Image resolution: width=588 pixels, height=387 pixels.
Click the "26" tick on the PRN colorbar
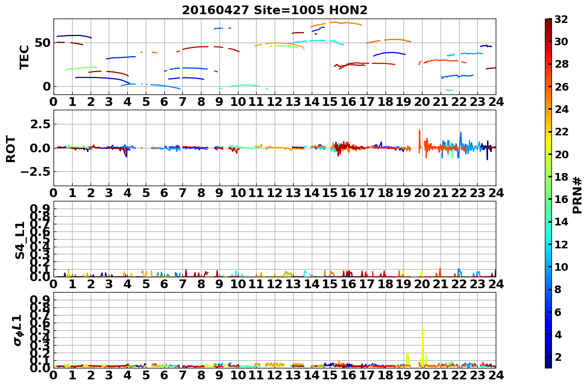coord(561,87)
